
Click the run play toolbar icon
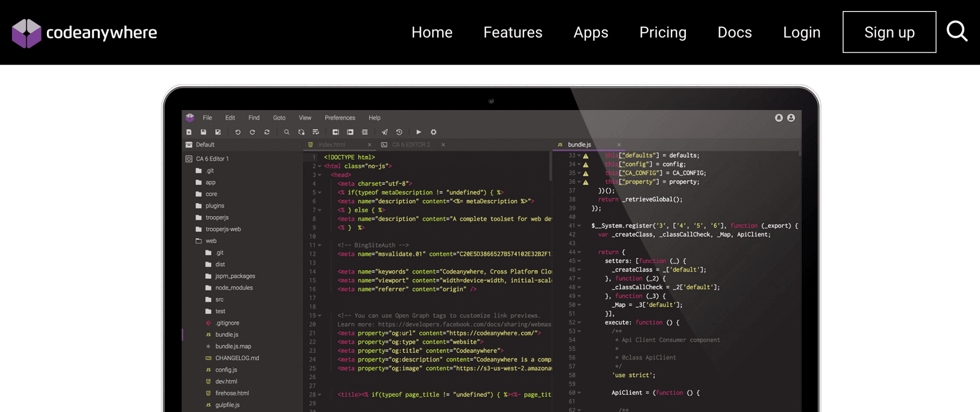pos(419,132)
